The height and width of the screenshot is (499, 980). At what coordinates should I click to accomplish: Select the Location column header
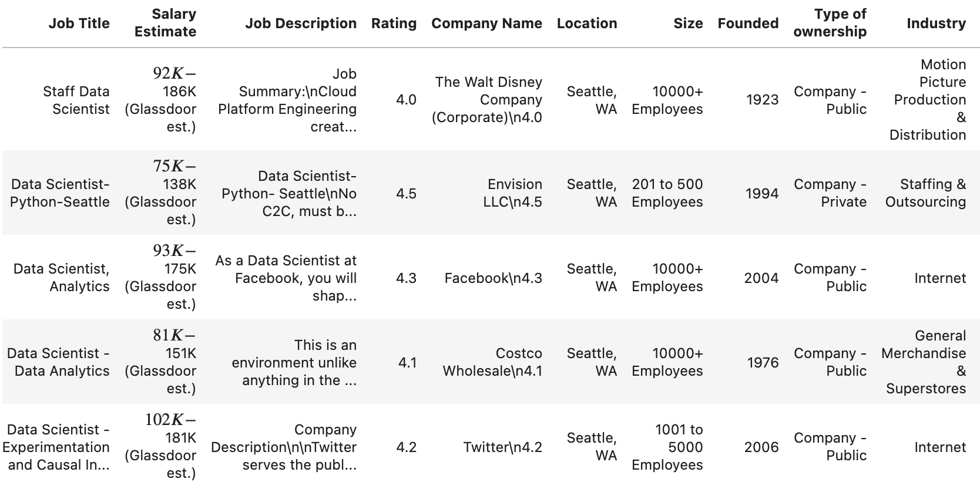point(587,23)
